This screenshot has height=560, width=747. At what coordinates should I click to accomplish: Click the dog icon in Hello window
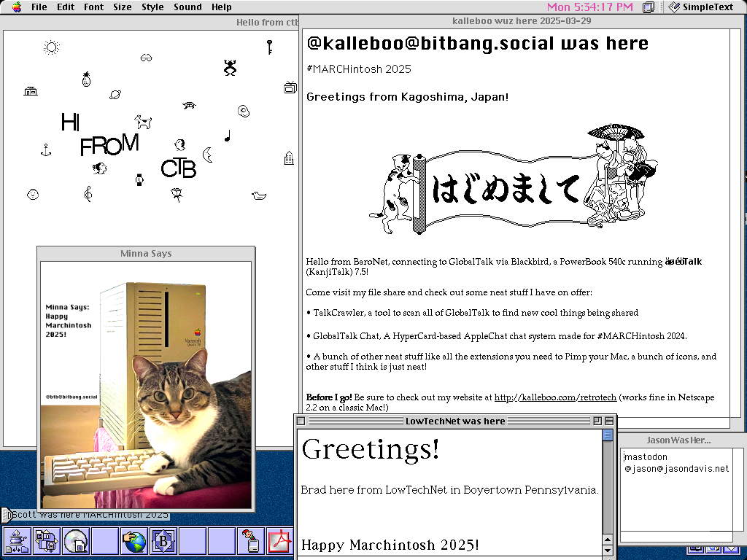click(x=143, y=122)
